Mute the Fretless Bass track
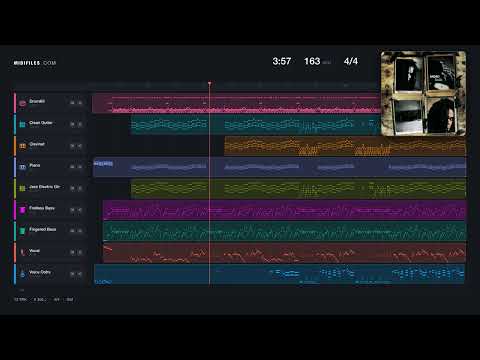The width and height of the screenshot is (480, 360). [x=72, y=210]
